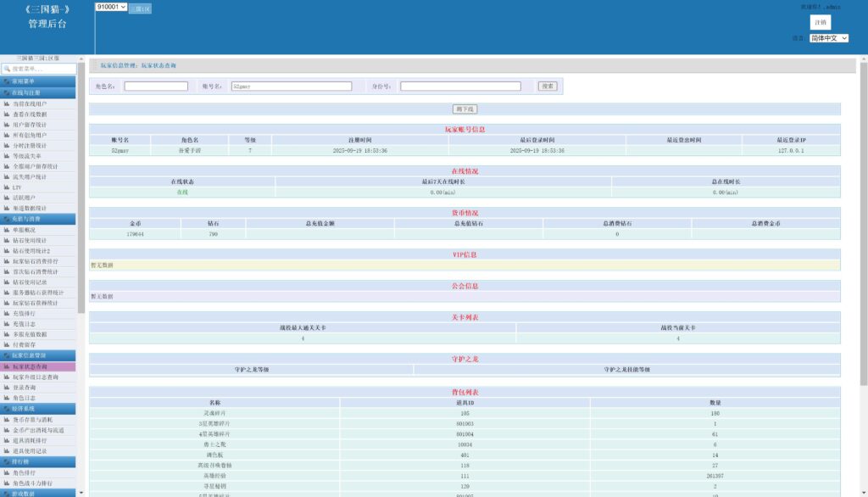Viewport: 868px width, 497px height.
Task: Click chart icon next to 充值排行
Action: (7, 314)
